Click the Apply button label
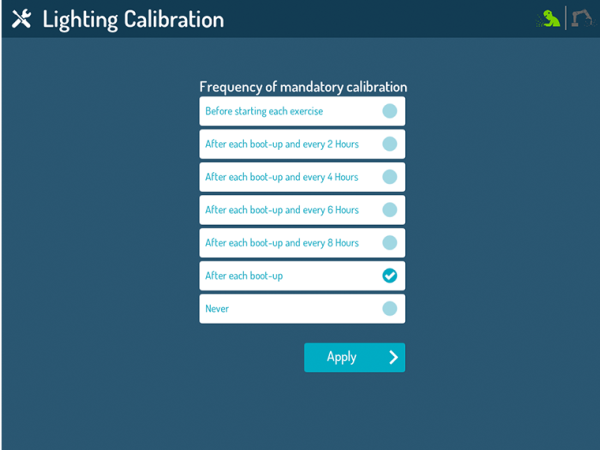 click(x=342, y=357)
